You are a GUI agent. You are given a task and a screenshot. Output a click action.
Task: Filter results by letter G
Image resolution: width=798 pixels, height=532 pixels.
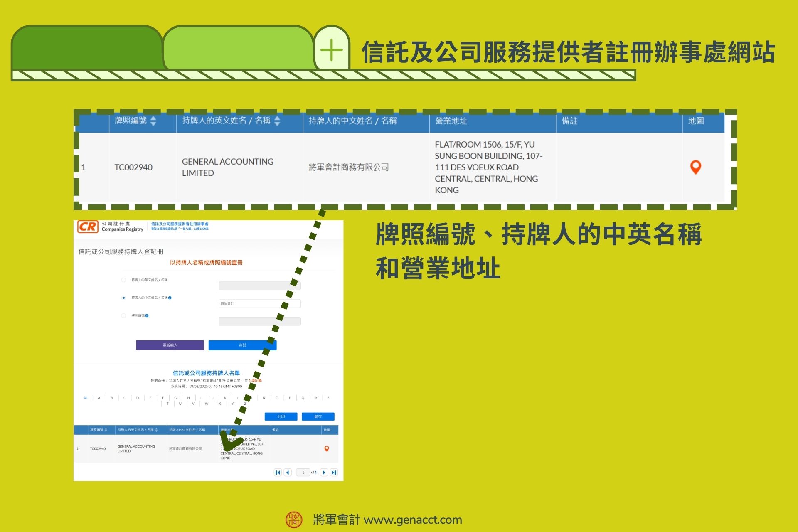click(175, 398)
